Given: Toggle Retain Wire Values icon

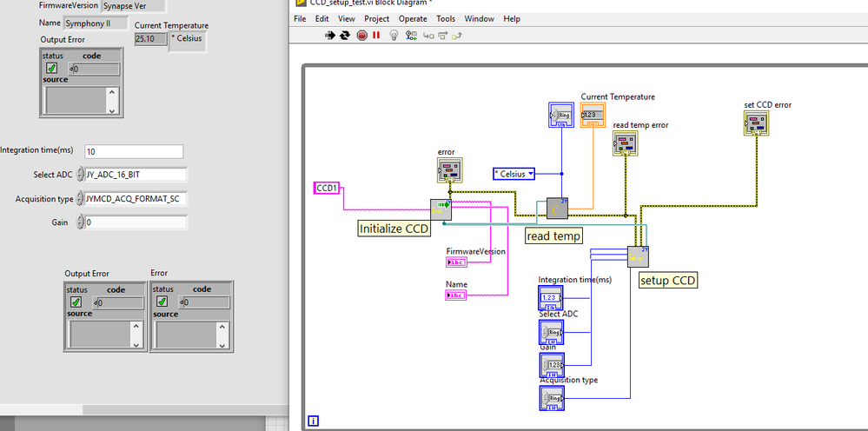Looking at the screenshot, I should tap(411, 35).
